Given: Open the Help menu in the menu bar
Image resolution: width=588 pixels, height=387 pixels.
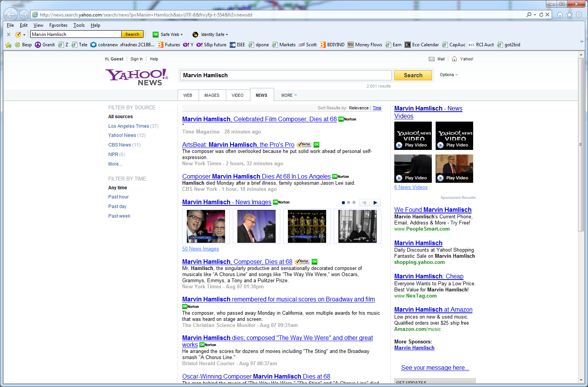Looking at the screenshot, I should point(95,25).
